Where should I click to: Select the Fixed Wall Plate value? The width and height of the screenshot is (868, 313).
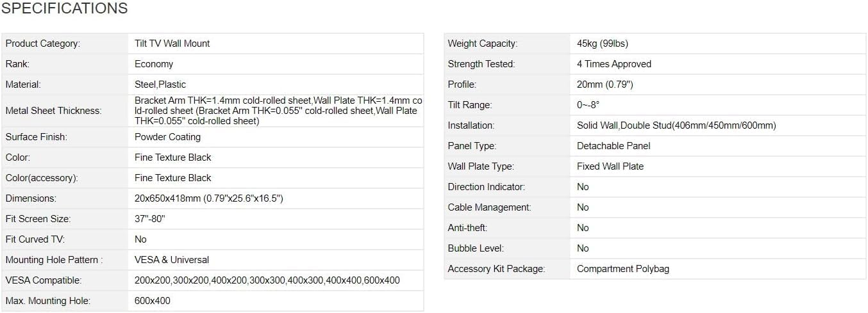coord(610,166)
